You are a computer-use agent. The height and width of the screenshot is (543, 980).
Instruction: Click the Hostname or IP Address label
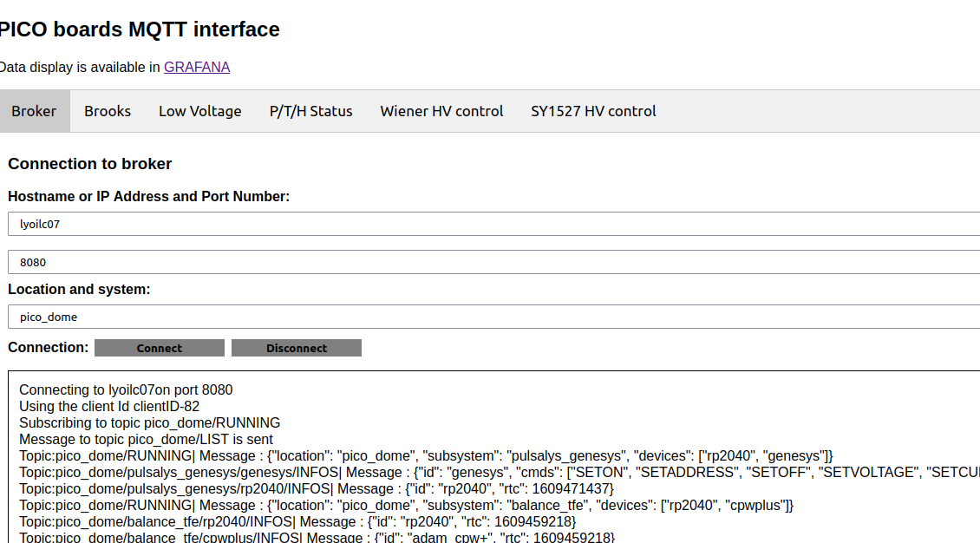[149, 196]
